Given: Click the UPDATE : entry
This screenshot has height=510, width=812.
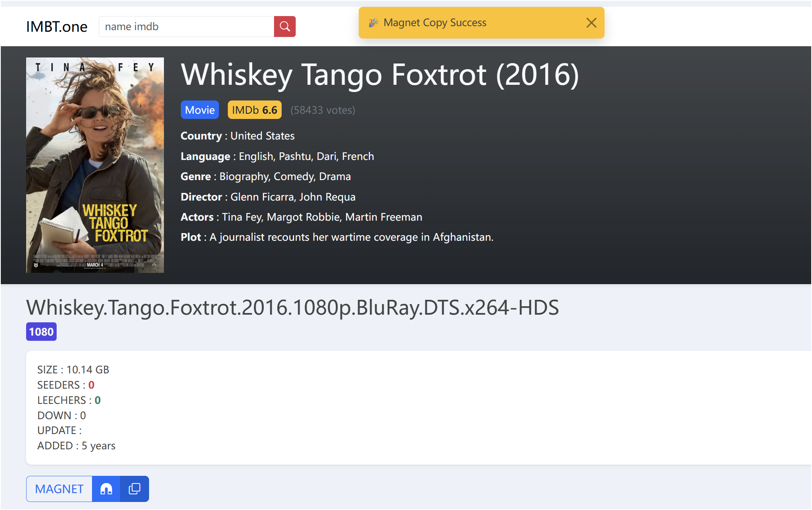Looking at the screenshot, I should (x=59, y=430).
